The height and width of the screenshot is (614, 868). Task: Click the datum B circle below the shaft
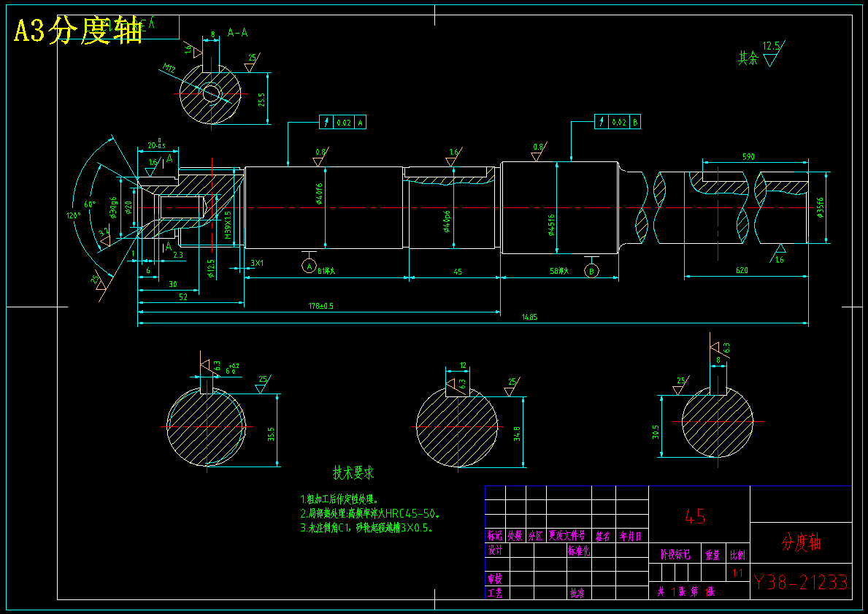(x=591, y=272)
